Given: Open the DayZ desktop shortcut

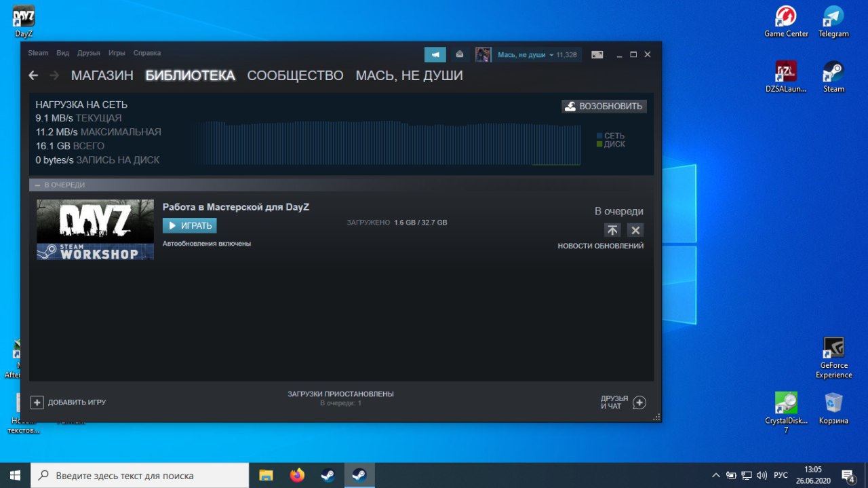Looking at the screenshot, I should 24,20.
